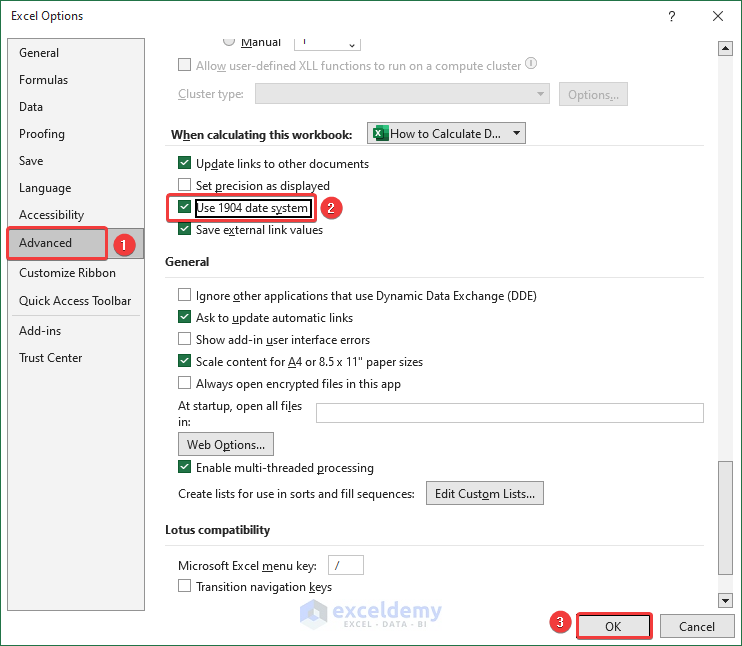Viewport: 742px width, 646px height.
Task: Click OK to apply options
Action: [613, 626]
